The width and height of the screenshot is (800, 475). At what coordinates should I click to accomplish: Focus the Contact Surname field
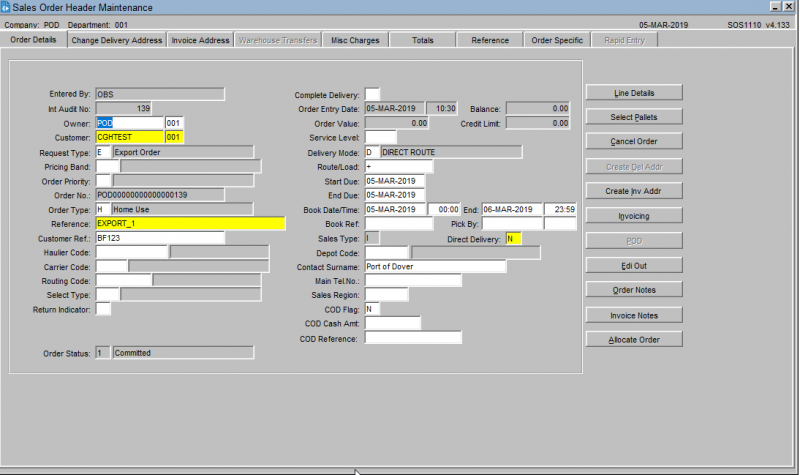[435, 267]
